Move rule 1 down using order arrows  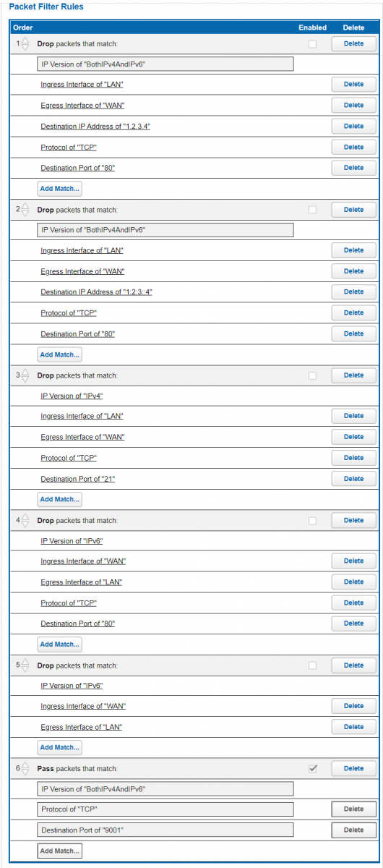pos(25,48)
